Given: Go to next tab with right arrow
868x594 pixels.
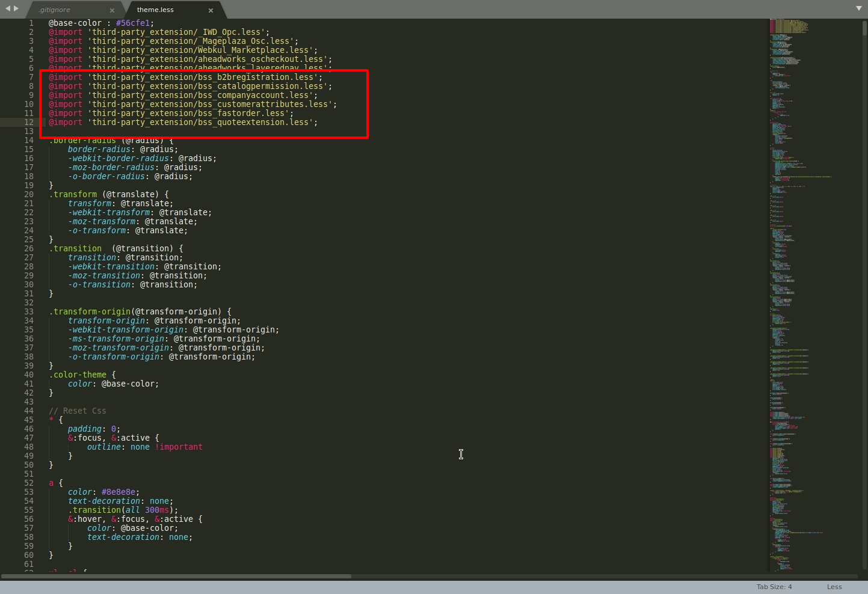Looking at the screenshot, I should tap(16, 8).
